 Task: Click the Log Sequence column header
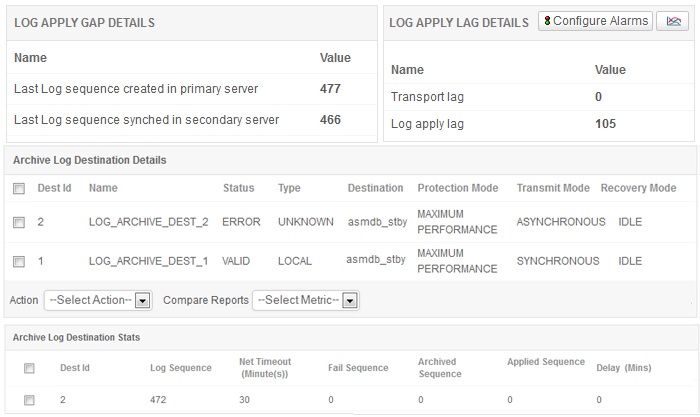180,368
